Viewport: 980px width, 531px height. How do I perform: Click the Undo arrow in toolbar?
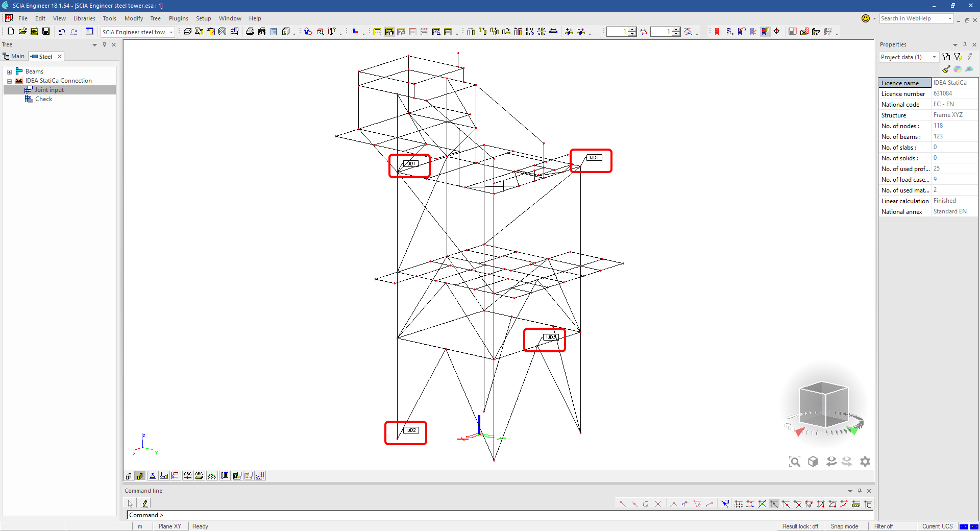pos(62,32)
